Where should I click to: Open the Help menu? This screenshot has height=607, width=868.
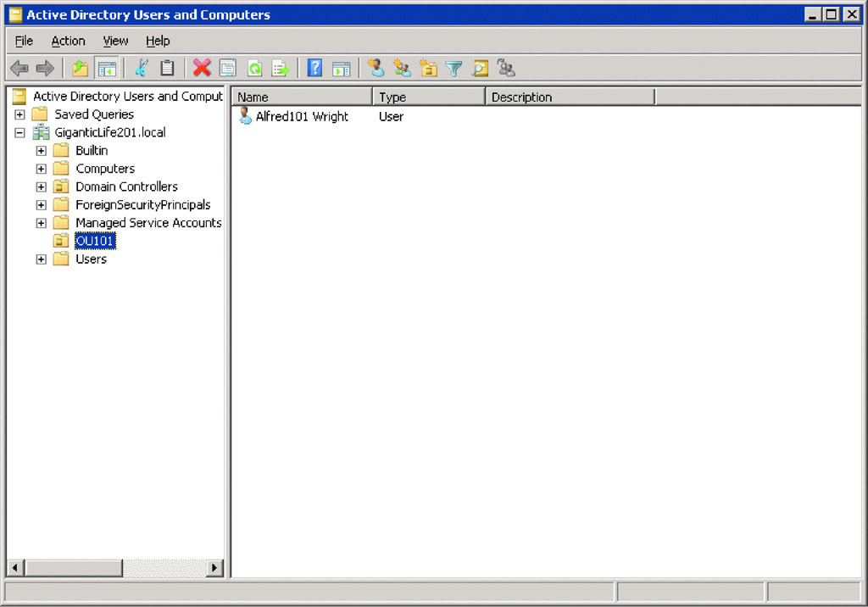point(158,41)
